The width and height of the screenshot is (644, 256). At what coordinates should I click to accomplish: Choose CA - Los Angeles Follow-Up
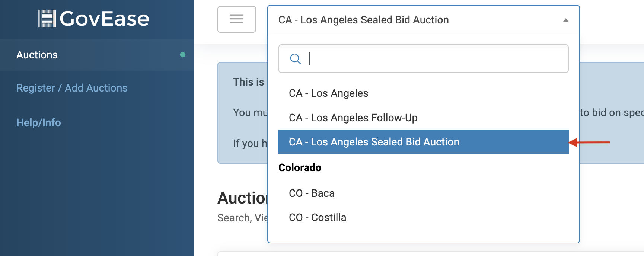353,118
